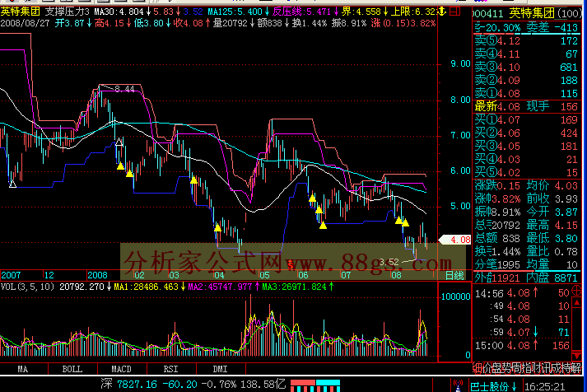
Task: Select the 卖③ 4.10 ask row
Action: pos(527,67)
